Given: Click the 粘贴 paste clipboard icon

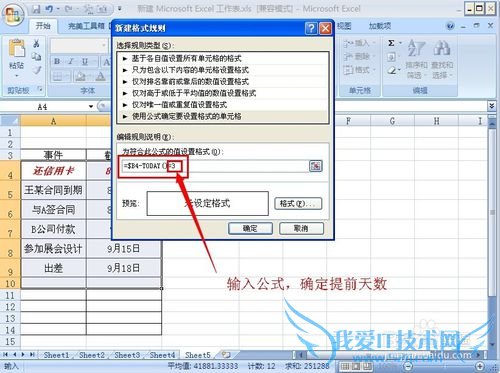Looking at the screenshot, I should [17, 49].
